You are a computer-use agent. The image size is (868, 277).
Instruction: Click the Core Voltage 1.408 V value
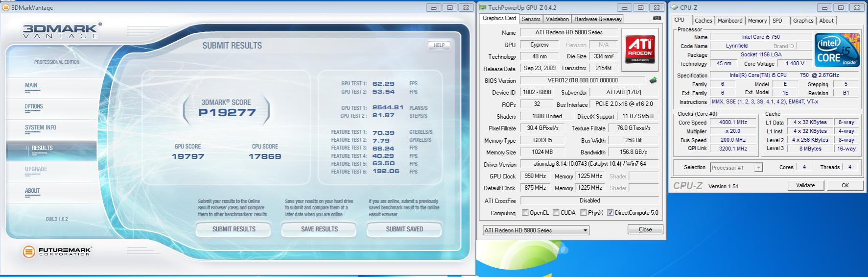click(795, 64)
